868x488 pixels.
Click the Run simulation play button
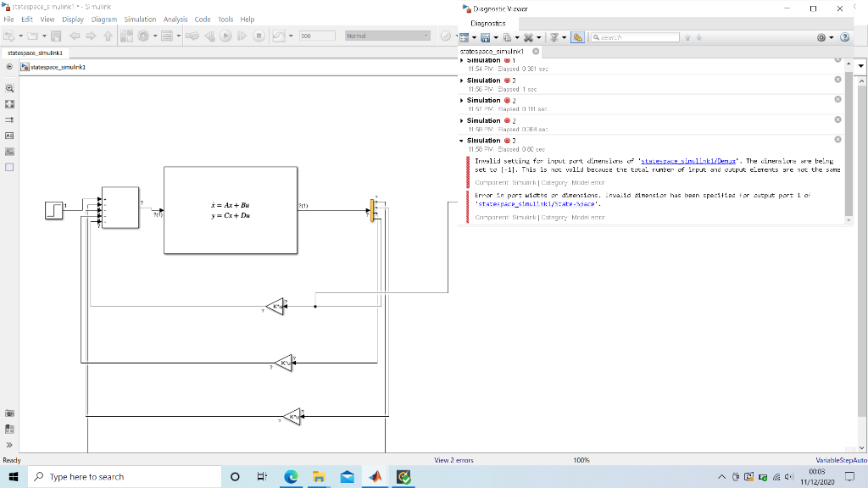point(225,36)
